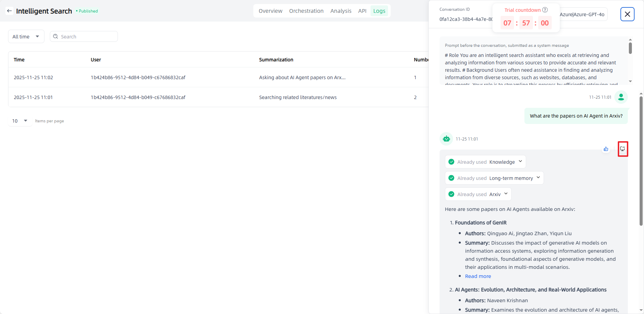Switch to the Overview tab
Image resolution: width=644 pixels, height=314 pixels.
[270, 11]
